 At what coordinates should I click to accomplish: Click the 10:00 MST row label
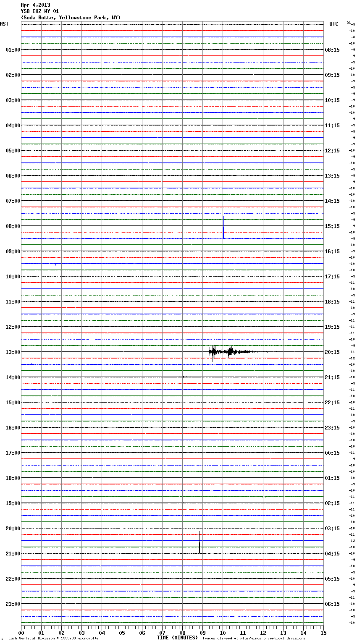click(13, 277)
